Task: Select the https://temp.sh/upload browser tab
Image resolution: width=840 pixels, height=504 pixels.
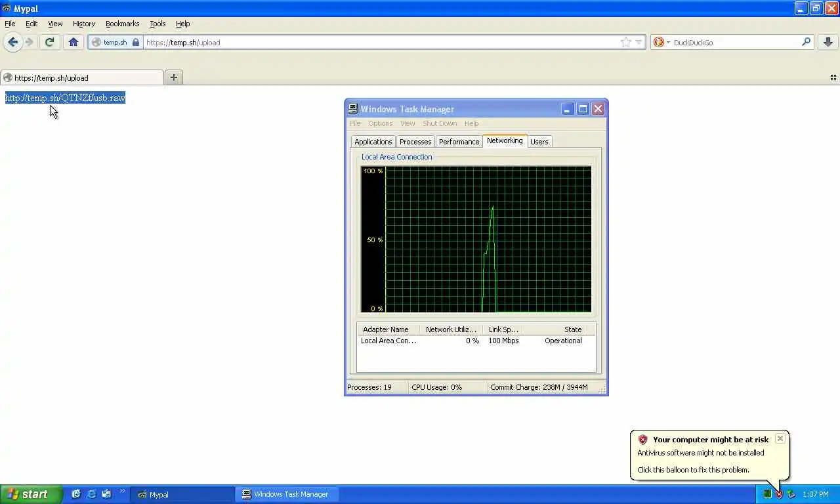Action: click(82, 77)
